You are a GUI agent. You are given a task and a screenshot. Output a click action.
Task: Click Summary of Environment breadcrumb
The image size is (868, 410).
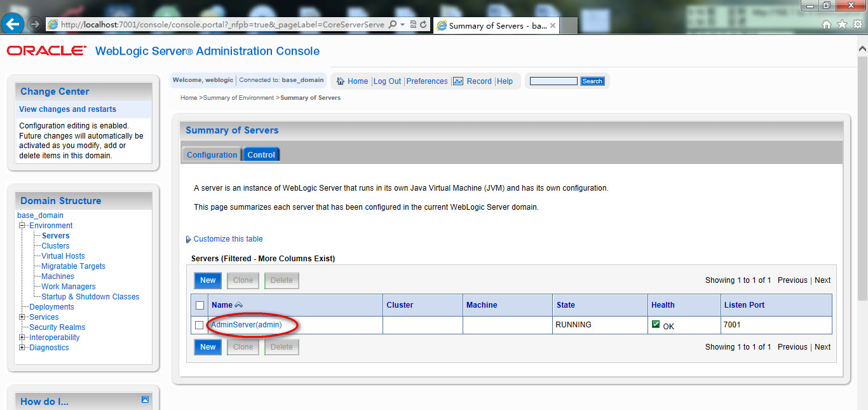pos(238,98)
